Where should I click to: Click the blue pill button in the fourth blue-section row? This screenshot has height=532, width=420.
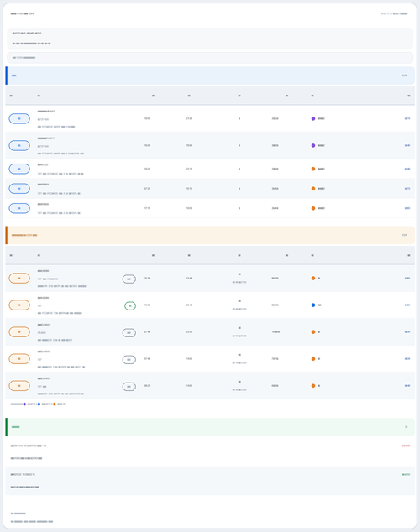pyautogui.click(x=19, y=189)
